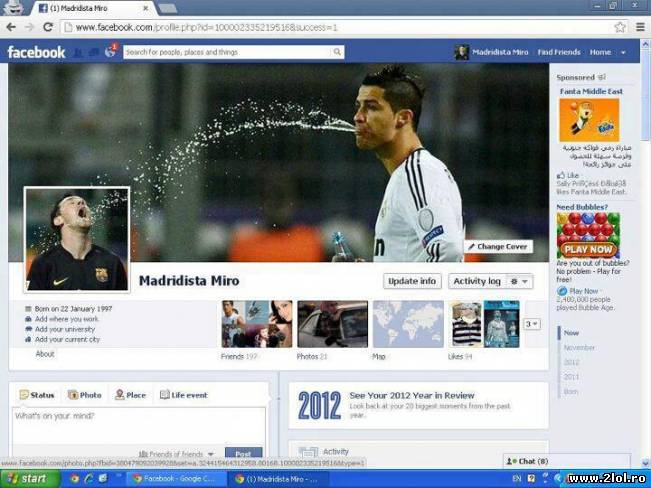Open See Your 2012 Year in Review
This screenshot has width=651, height=488.
pyautogui.click(x=411, y=395)
